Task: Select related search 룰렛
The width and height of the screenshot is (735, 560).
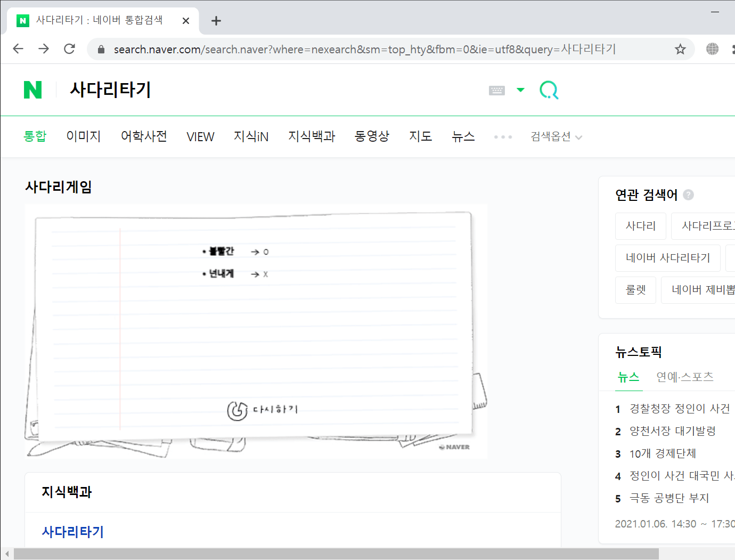Action: tap(635, 290)
